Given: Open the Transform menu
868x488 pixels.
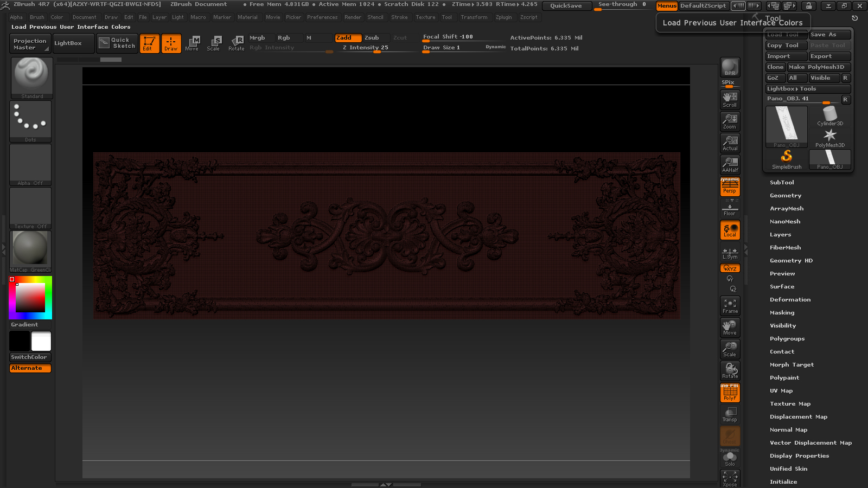Looking at the screenshot, I should (474, 17).
